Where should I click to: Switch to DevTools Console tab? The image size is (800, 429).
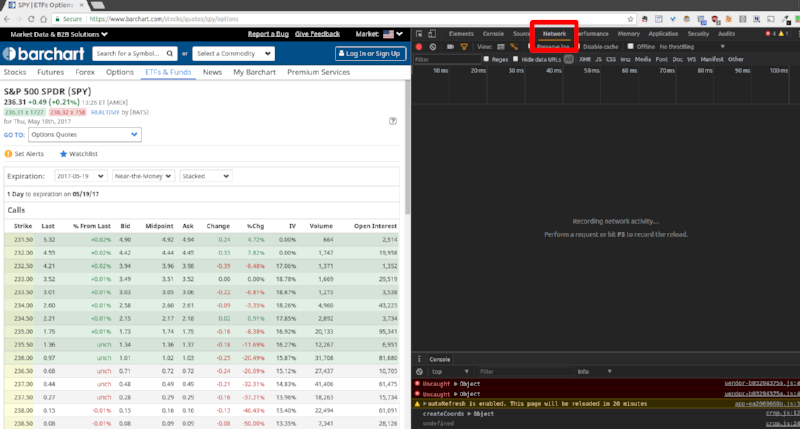pos(493,34)
